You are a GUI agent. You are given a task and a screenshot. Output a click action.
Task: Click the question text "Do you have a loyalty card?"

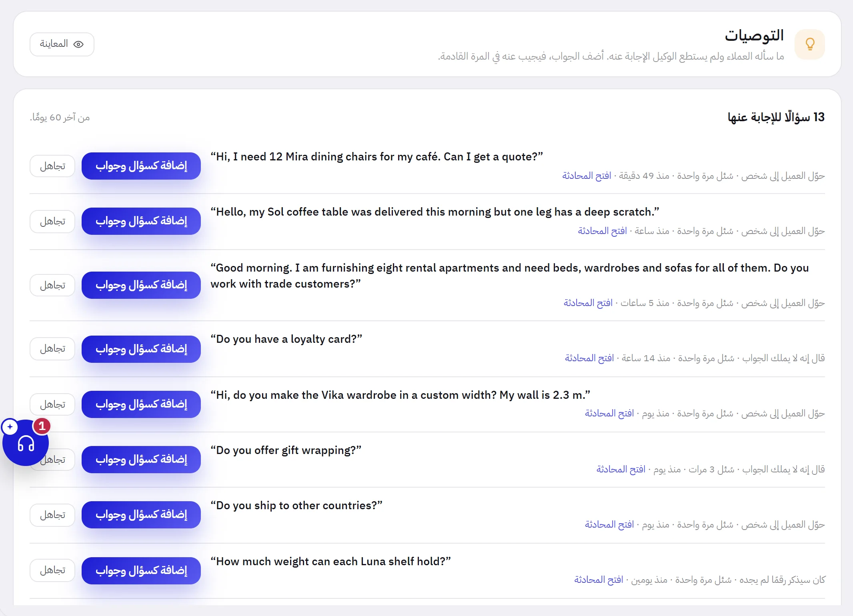click(x=286, y=339)
